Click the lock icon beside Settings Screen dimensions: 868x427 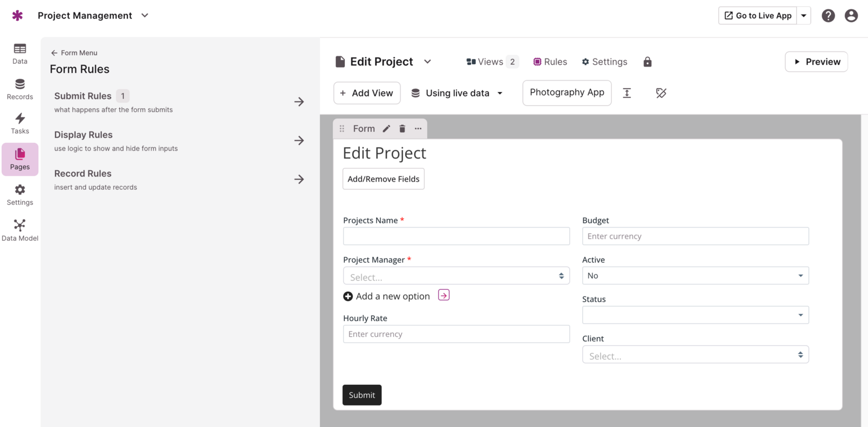[648, 62]
